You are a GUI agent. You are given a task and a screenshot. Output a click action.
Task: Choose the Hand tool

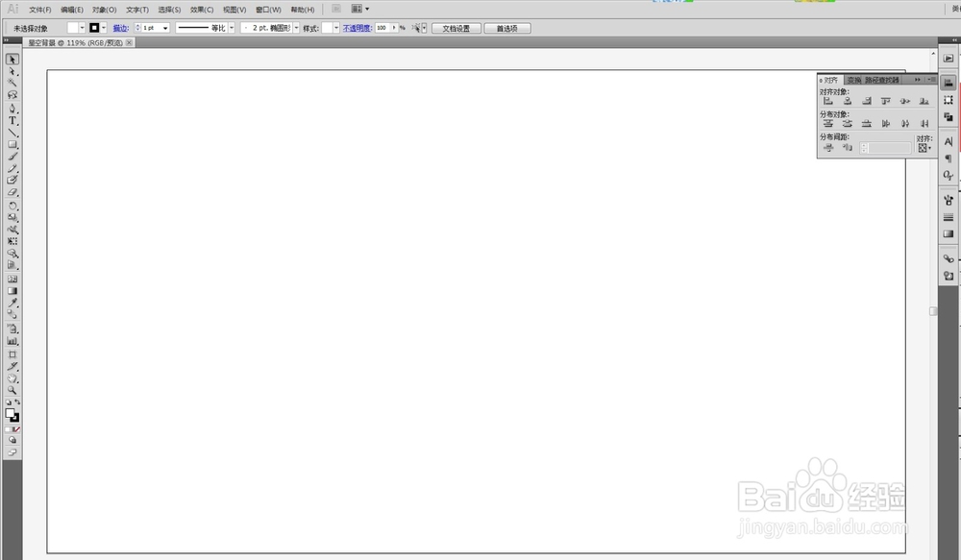[12, 378]
